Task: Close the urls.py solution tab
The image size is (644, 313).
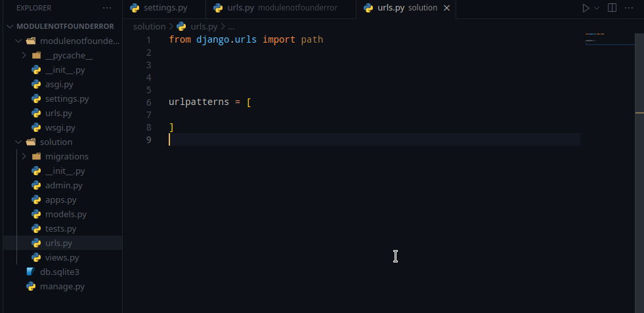Action: (447, 8)
